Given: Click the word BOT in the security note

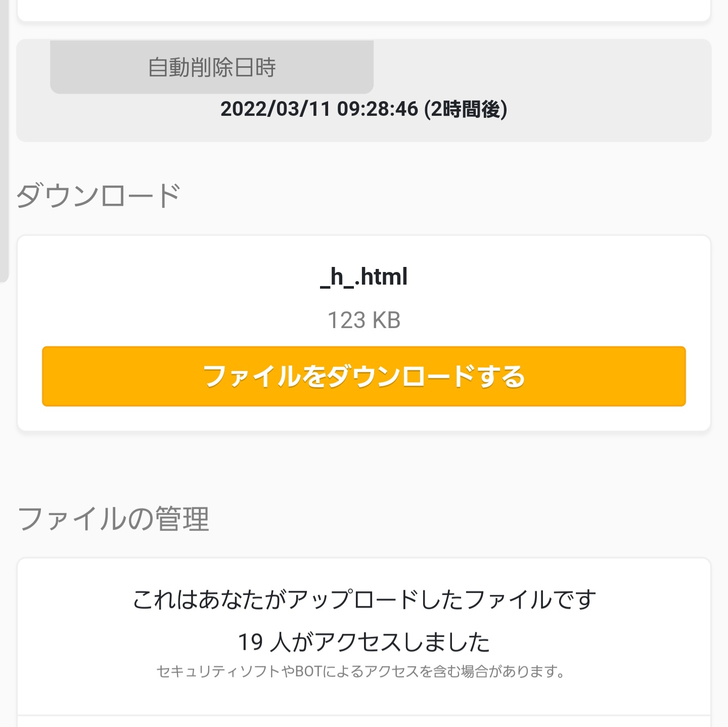Looking at the screenshot, I should point(308,671).
